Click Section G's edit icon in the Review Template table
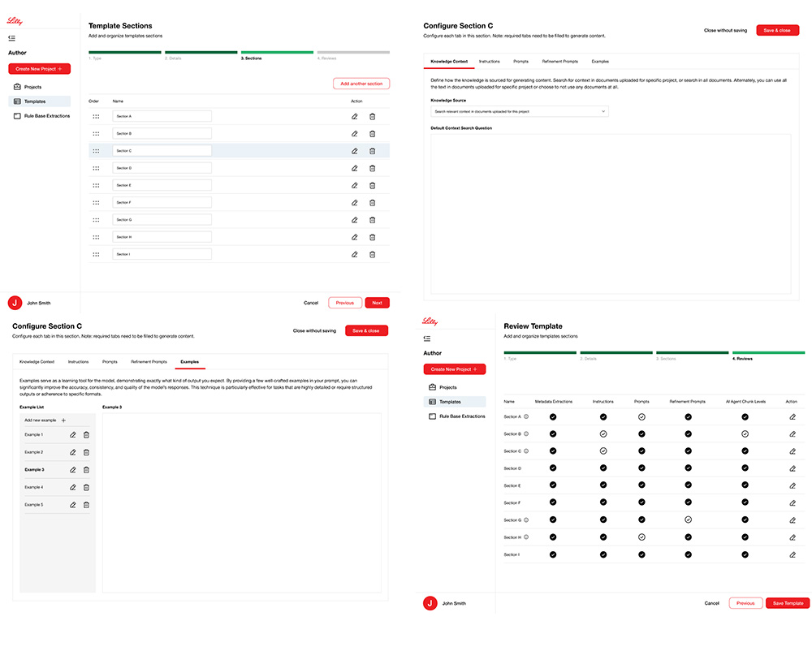 click(x=793, y=520)
